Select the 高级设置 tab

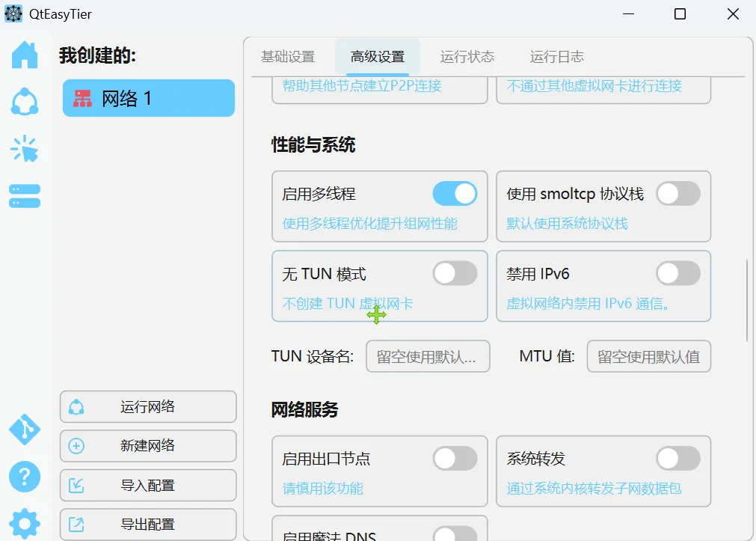[378, 56]
